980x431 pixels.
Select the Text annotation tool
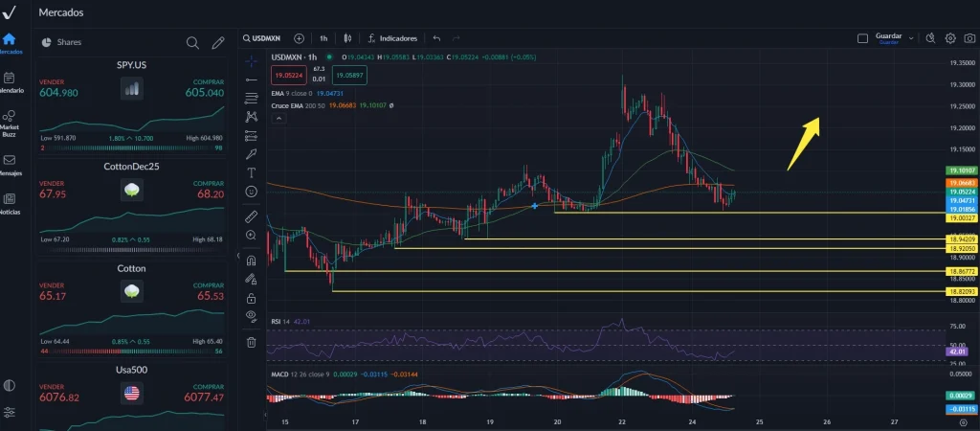click(252, 172)
